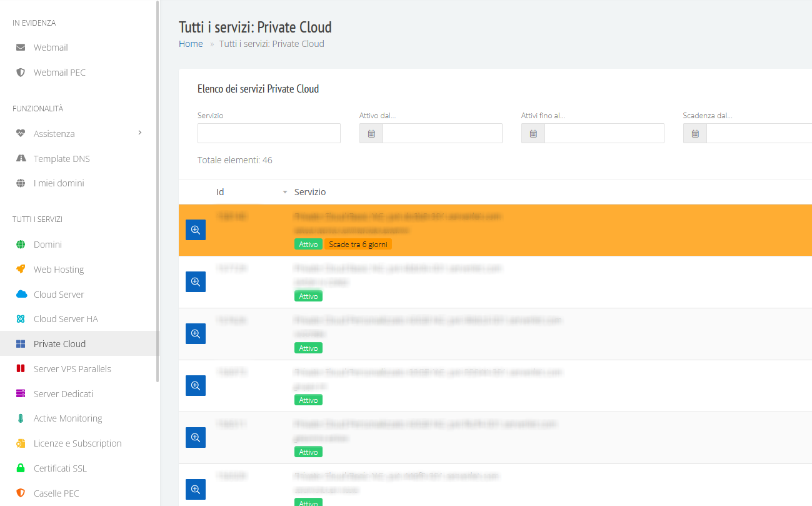This screenshot has height=506, width=812.
Task: Focus the Servizio filter text field
Action: tap(269, 133)
